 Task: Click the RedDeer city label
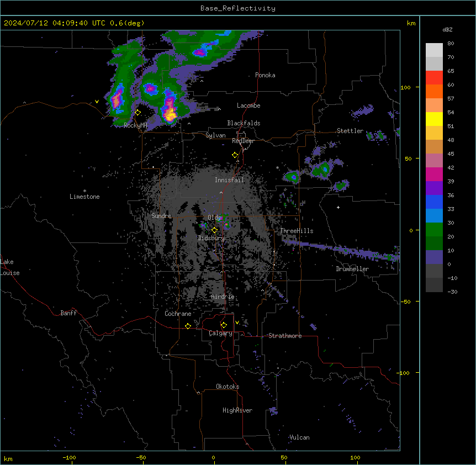click(x=243, y=141)
